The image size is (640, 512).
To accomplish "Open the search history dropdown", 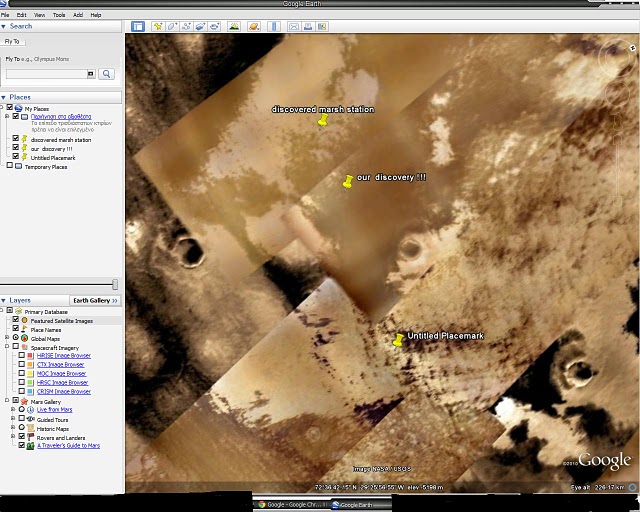I will 91,74.
